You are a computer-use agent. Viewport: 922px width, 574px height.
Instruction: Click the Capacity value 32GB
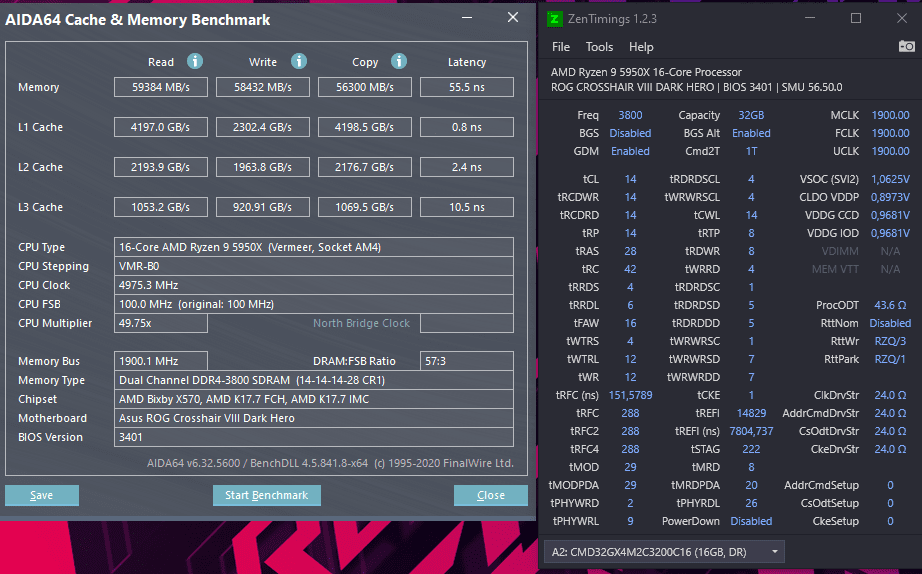(x=751, y=115)
